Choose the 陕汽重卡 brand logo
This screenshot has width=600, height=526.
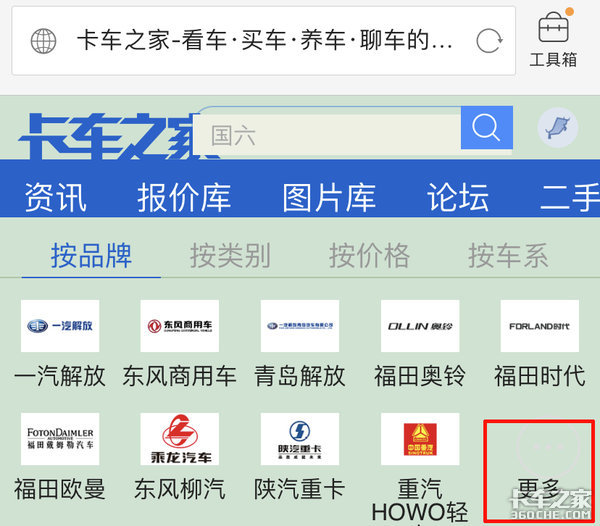[x=300, y=439]
